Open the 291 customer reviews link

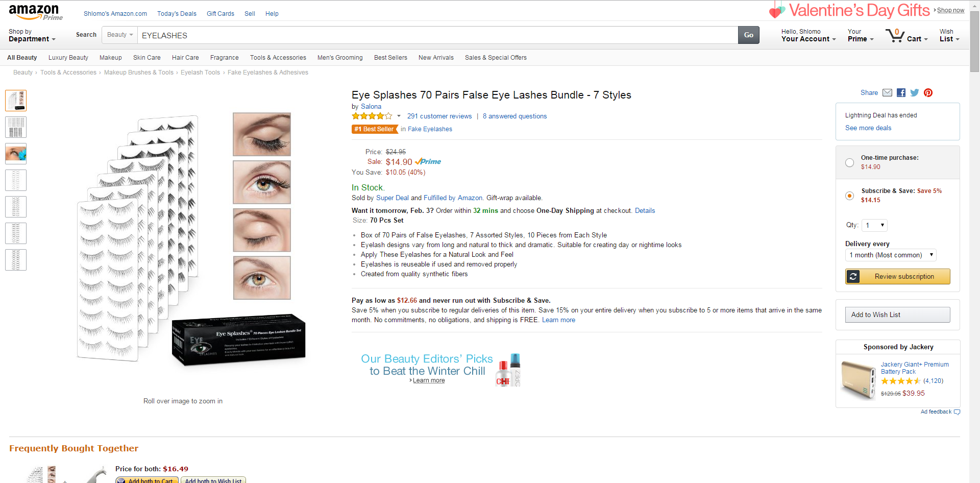tap(439, 116)
